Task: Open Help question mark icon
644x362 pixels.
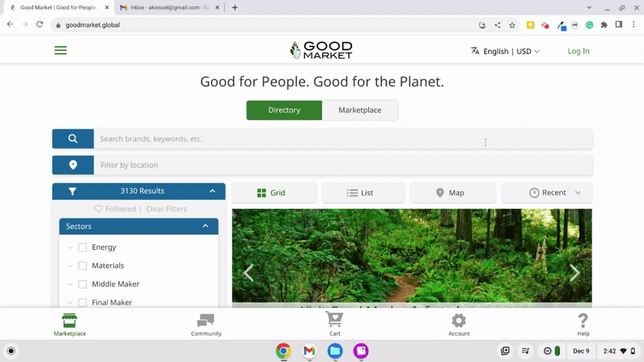Action: [583, 323]
